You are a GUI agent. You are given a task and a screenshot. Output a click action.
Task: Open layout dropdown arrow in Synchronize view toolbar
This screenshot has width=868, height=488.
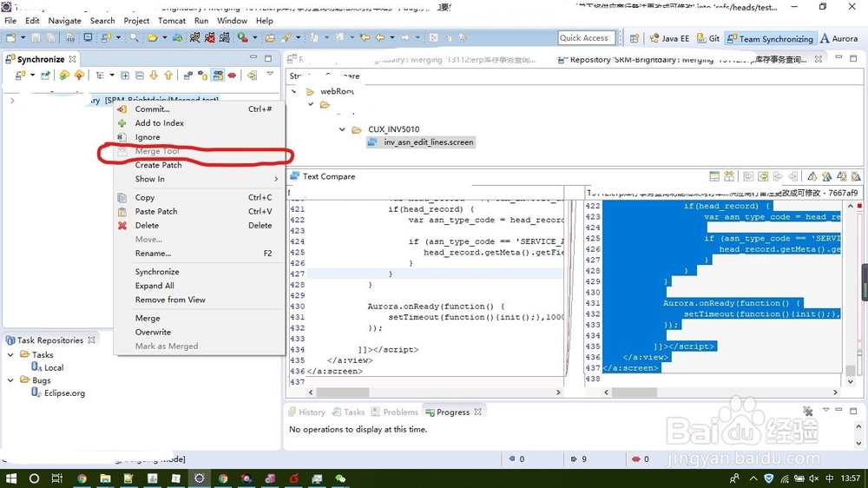point(111,75)
